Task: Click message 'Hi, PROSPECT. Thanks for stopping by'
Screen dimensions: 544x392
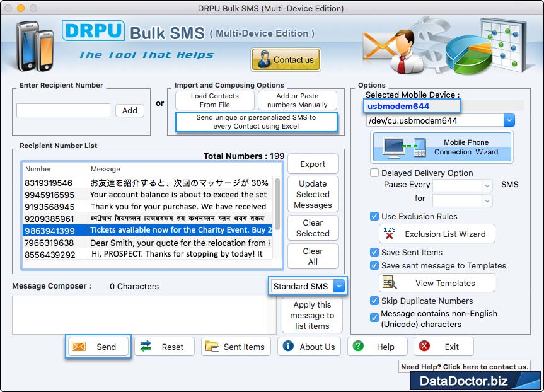Action: [x=177, y=254]
